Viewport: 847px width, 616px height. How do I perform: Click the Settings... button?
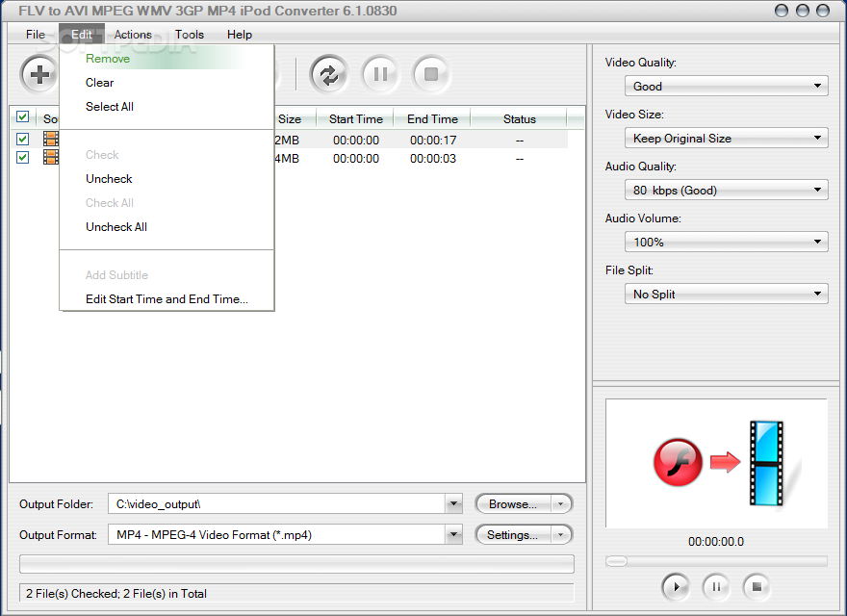pyautogui.click(x=513, y=534)
